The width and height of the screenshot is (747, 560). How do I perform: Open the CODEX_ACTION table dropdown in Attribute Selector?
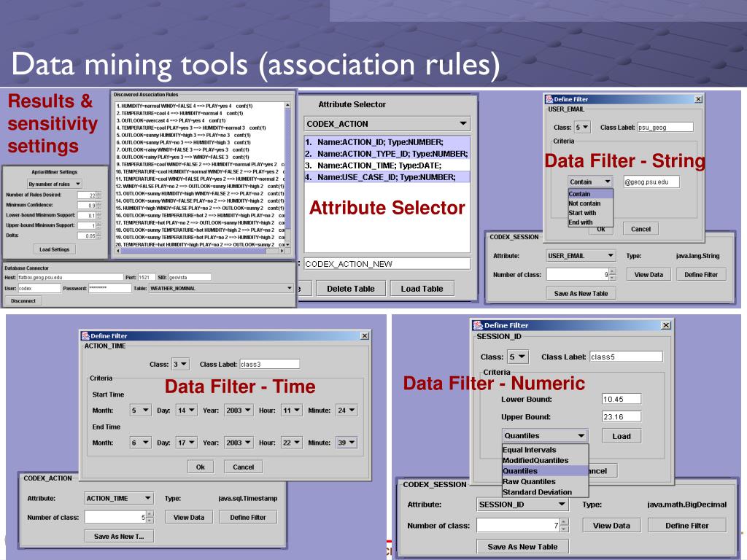387,124
